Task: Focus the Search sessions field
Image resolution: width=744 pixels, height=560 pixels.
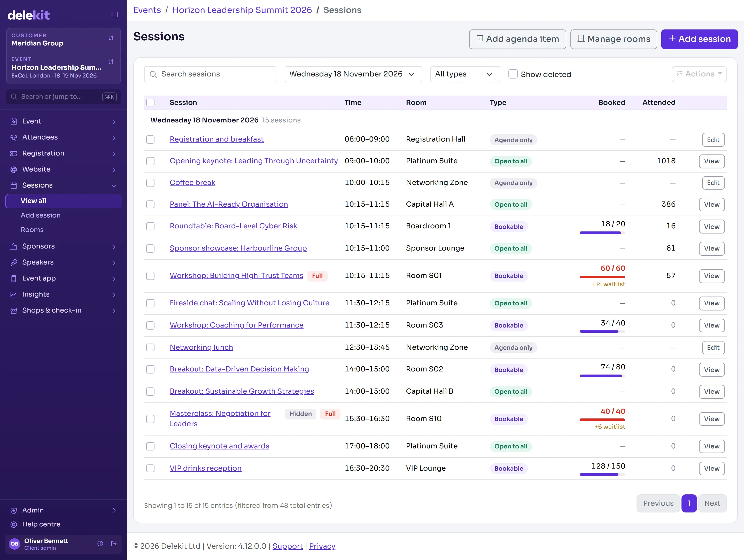Action: click(x=210, y=74)
